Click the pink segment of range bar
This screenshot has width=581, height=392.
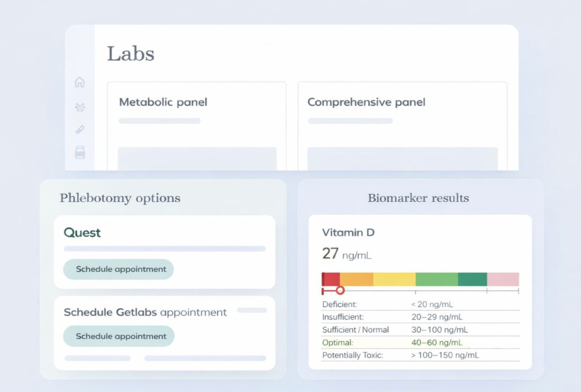click(x=503, y=279)
